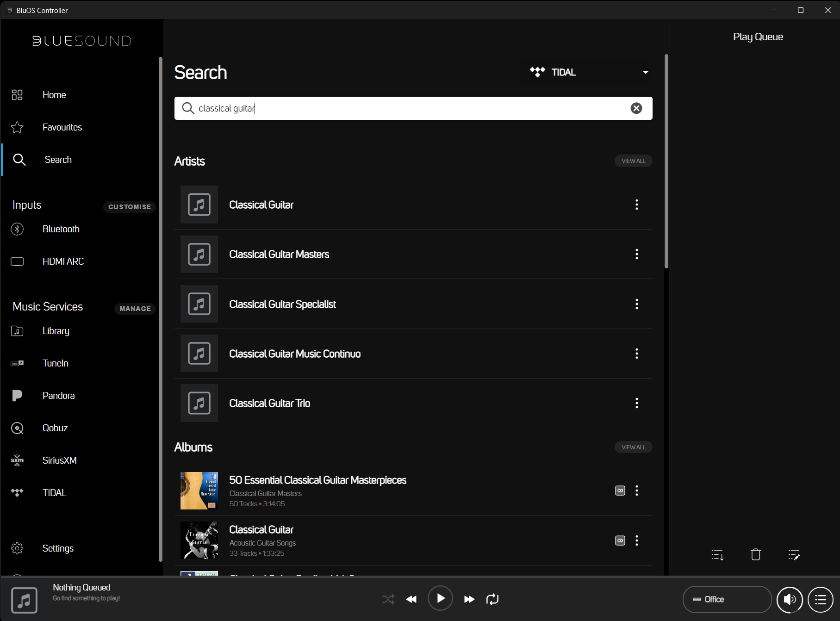Go back to previous track
This screenshot has width=840, height=621.
[411, 599]
